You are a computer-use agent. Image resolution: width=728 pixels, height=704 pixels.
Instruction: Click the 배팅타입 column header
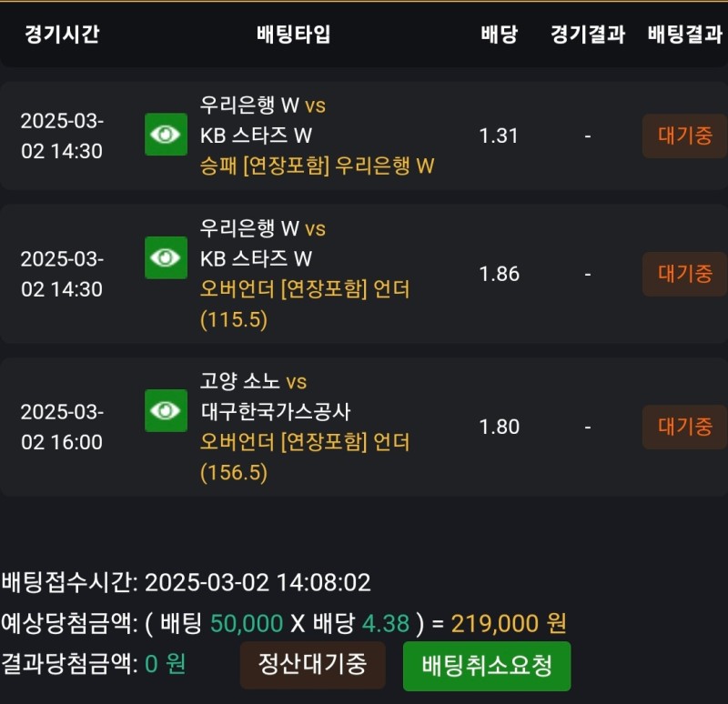[x=294, y=35]
